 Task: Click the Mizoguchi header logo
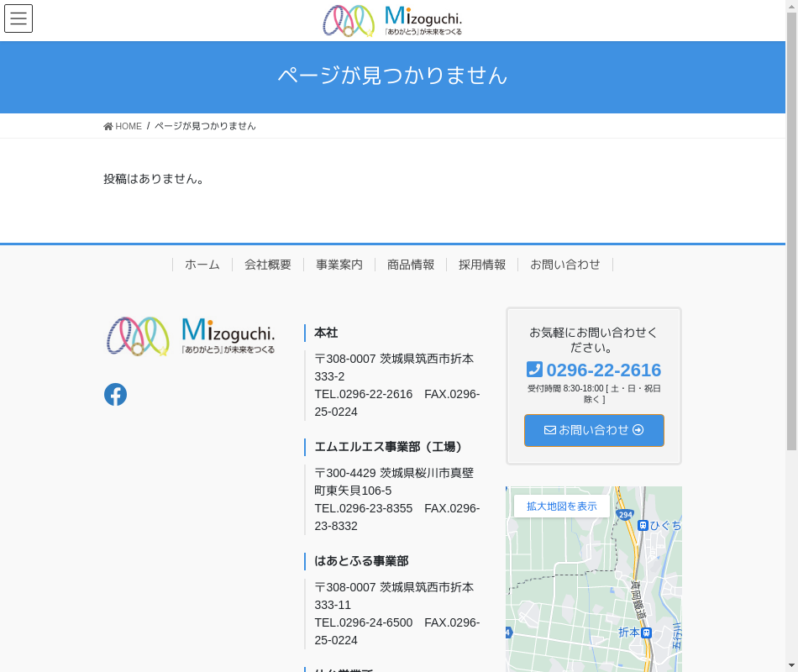click(392, 21)
